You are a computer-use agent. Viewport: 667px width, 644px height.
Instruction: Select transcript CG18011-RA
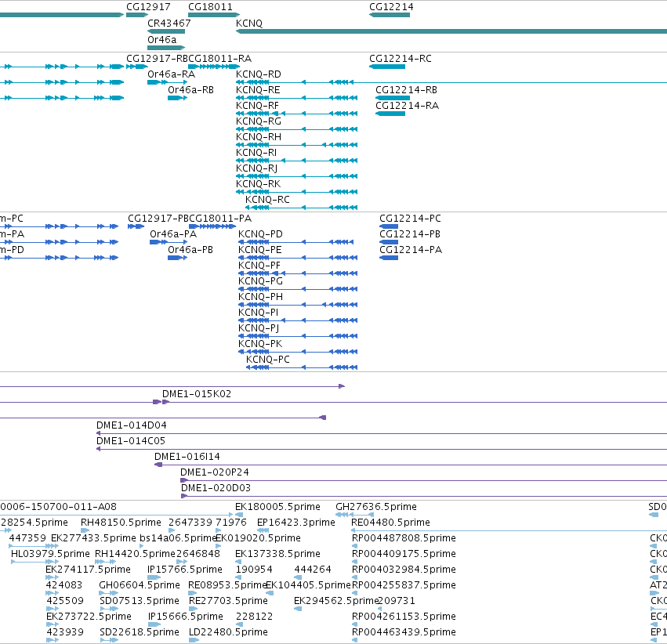point(214,67)
